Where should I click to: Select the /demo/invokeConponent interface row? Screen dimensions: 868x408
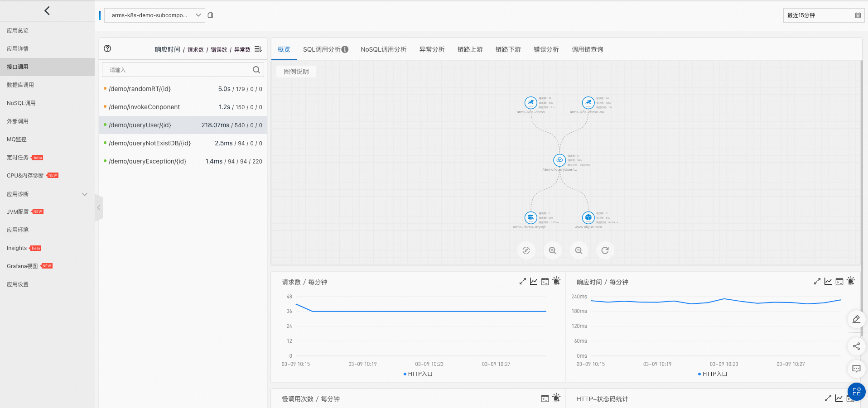[183, 107]
